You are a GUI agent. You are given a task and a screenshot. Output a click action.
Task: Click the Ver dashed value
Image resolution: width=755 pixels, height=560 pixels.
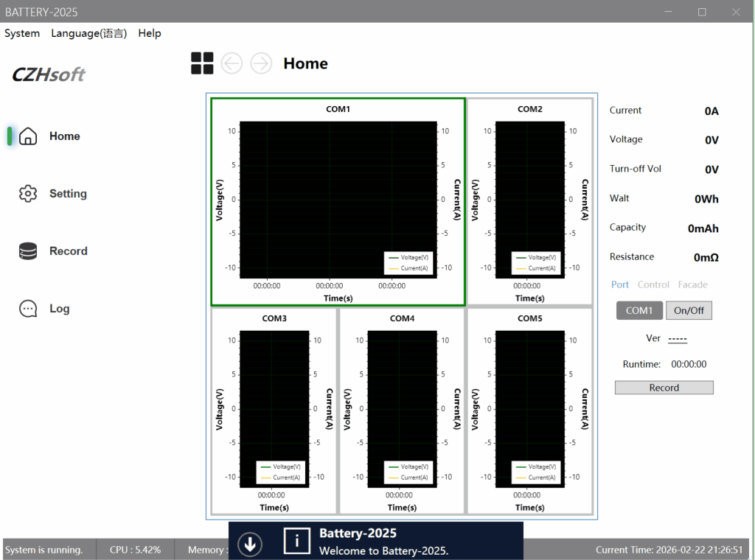[678, 339]
